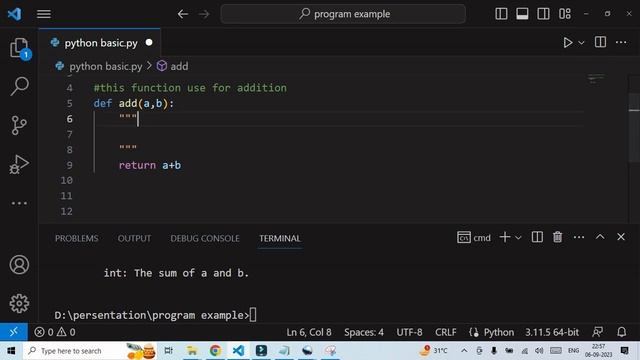
Task: Click 'Type here to search' taskbar box
Action: pos(91,351)
